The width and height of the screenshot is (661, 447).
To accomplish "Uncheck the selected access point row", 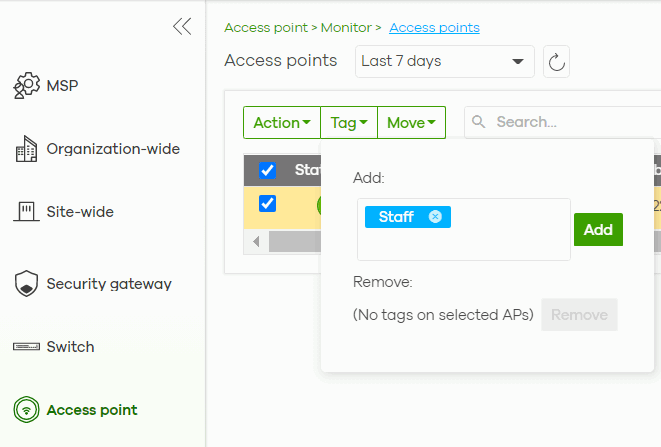I will pos(267,203).
